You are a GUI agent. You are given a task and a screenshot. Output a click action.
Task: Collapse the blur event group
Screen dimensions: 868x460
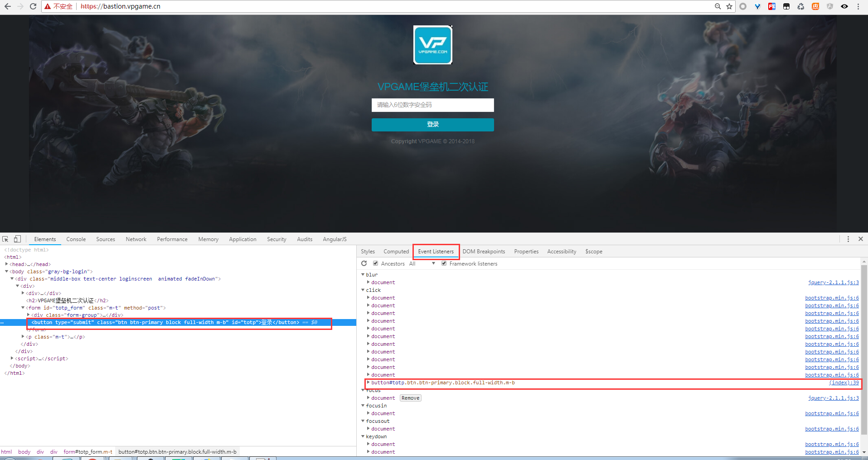[363, 275]
